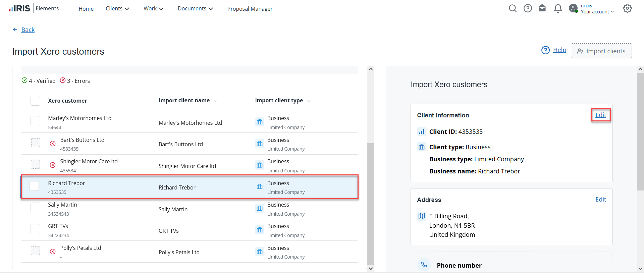Open the Import client type column dropdown

click(309, 101)
